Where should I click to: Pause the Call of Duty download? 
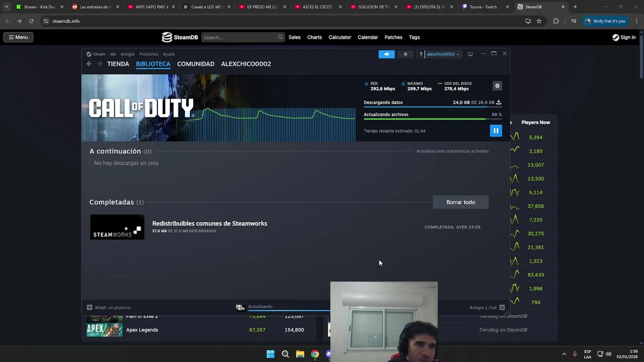pyautogui.click(x=496, y=131)
